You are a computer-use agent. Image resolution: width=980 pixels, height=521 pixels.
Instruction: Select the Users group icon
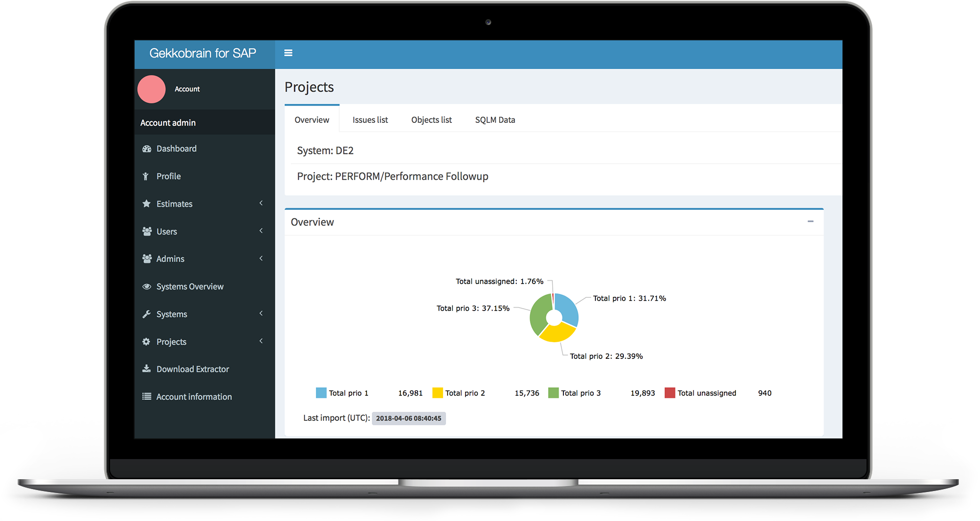click(146, 231)
